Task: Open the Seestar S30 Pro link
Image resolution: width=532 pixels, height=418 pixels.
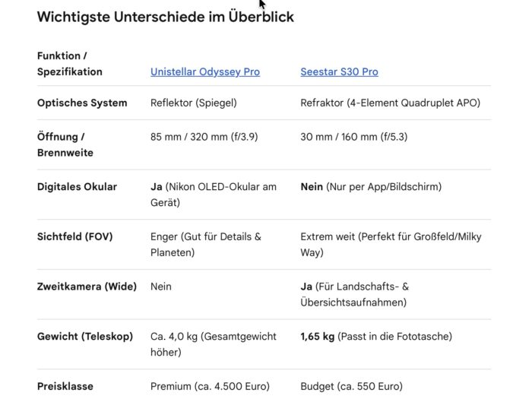Action: [339, 72]
